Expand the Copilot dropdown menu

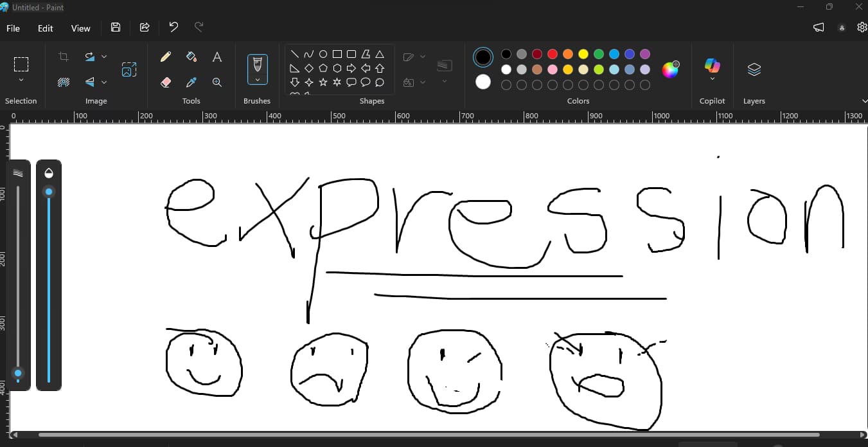click(x=712, y=79)
